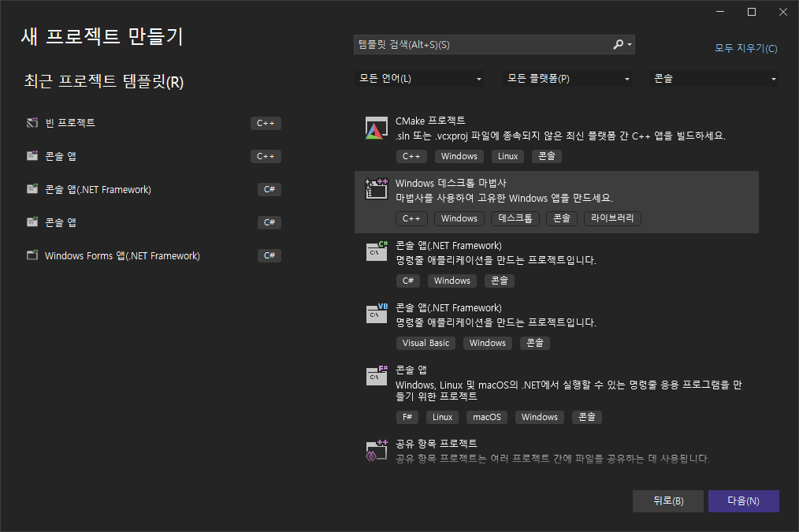Select the F# 콘솔 앱 template title
Viewport: 799px width, 532px height.
(411, 370)
